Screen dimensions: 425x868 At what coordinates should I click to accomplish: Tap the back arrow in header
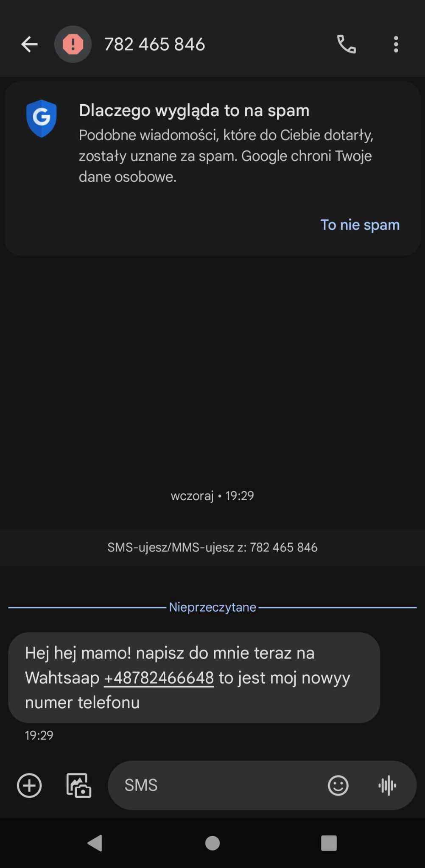(x=29, y=44)
